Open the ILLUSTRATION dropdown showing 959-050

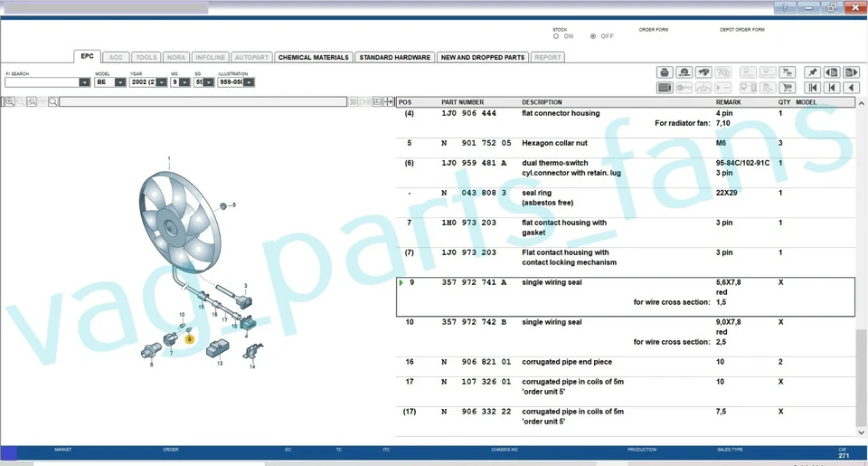(250, 82)
